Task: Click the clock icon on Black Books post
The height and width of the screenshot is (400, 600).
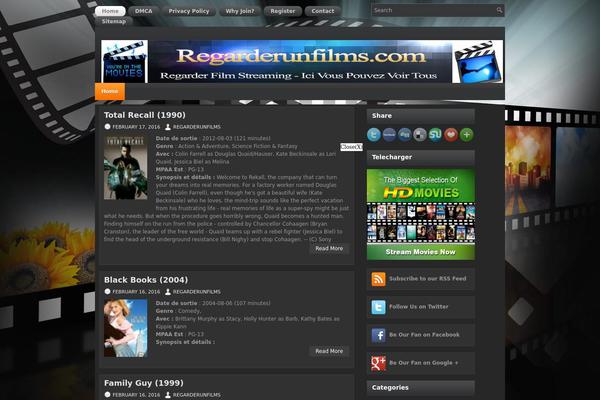Action: tap(108, 292)
